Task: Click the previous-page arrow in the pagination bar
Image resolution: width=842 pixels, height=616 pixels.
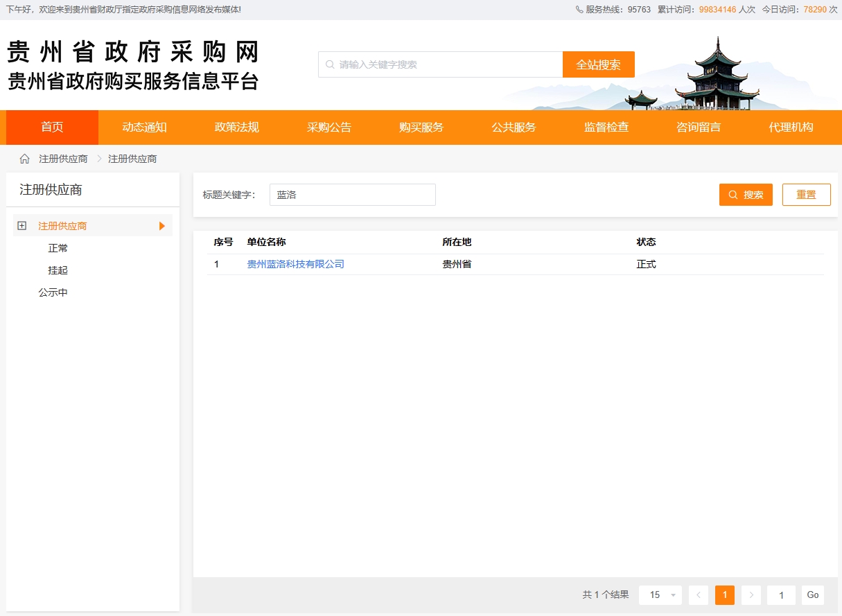Action: tap(698, 595)
